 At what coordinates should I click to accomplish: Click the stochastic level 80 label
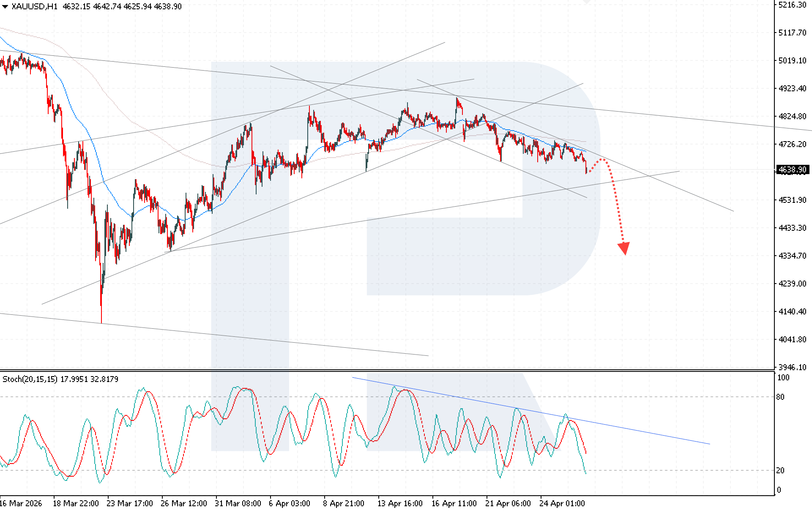coord(780,397)
